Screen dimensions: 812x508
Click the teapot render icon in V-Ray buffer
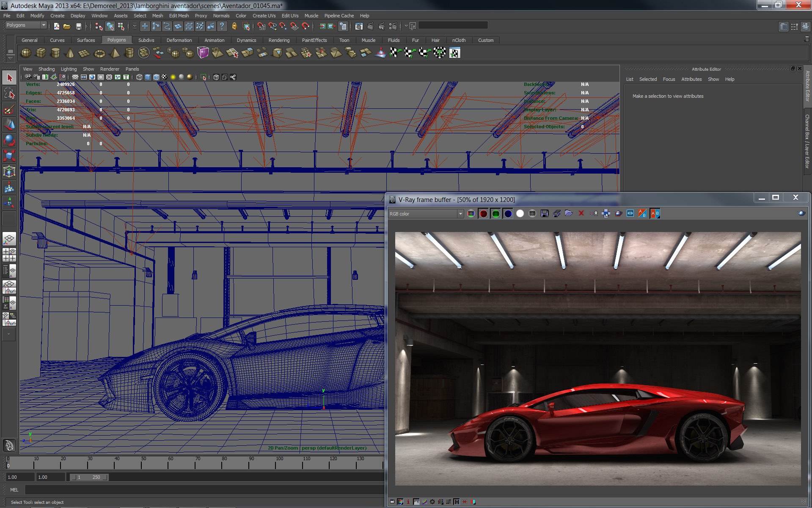point(618,213)
